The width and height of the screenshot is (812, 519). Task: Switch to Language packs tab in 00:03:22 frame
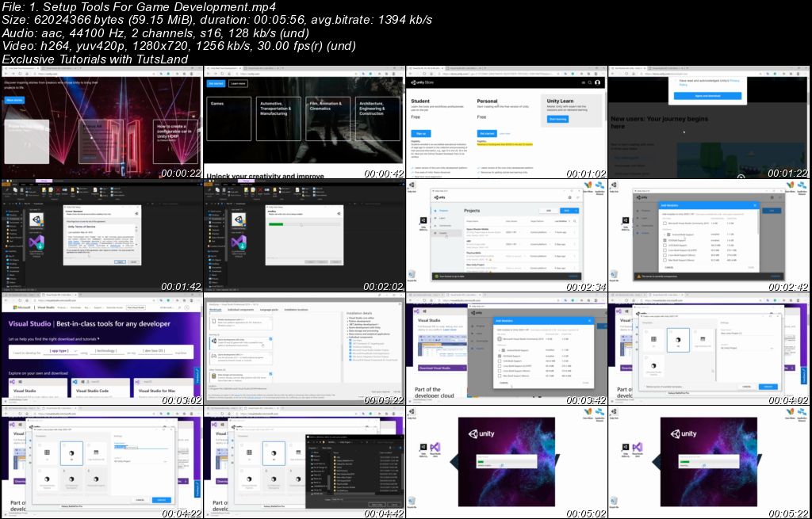pyautogui.click(x=270, y=310)
